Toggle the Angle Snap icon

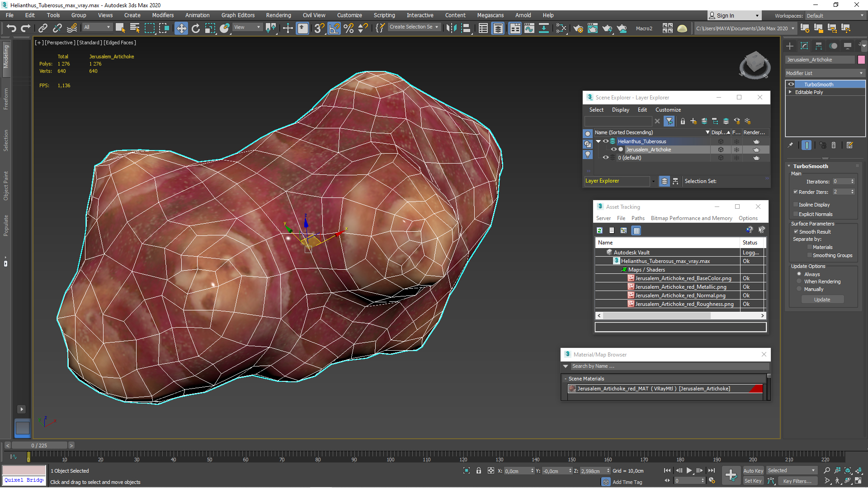(x=334, y=28)
